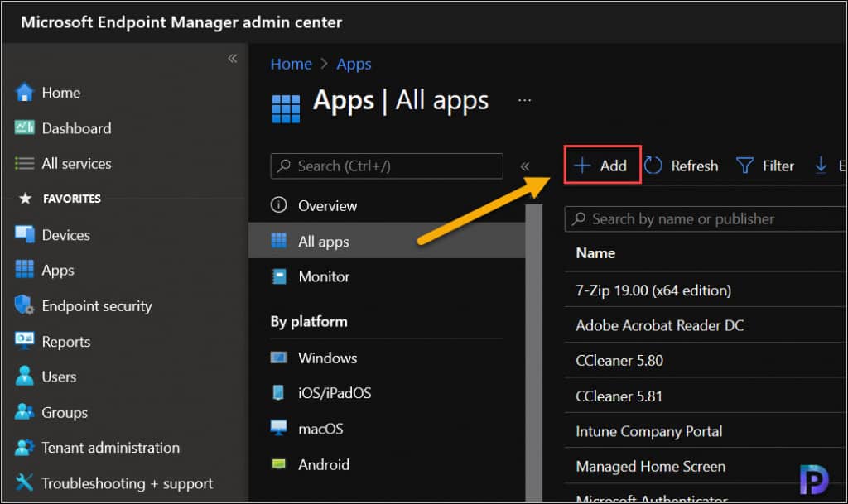Sort by the Name column header
Viewport: 848px width, 504px height.
tap(595, 252)
